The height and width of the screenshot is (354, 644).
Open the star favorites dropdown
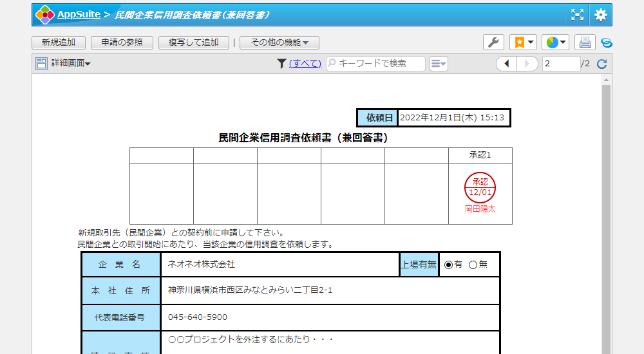click(523, 42)
